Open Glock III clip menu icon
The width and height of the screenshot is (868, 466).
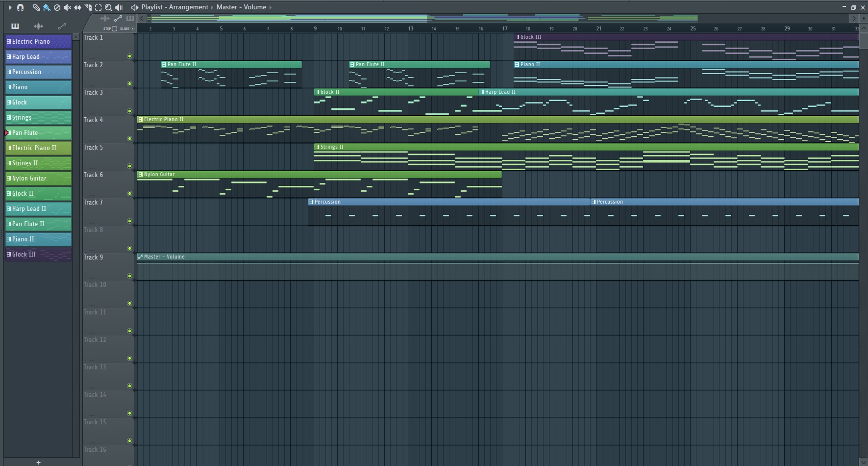pos(517,37)
